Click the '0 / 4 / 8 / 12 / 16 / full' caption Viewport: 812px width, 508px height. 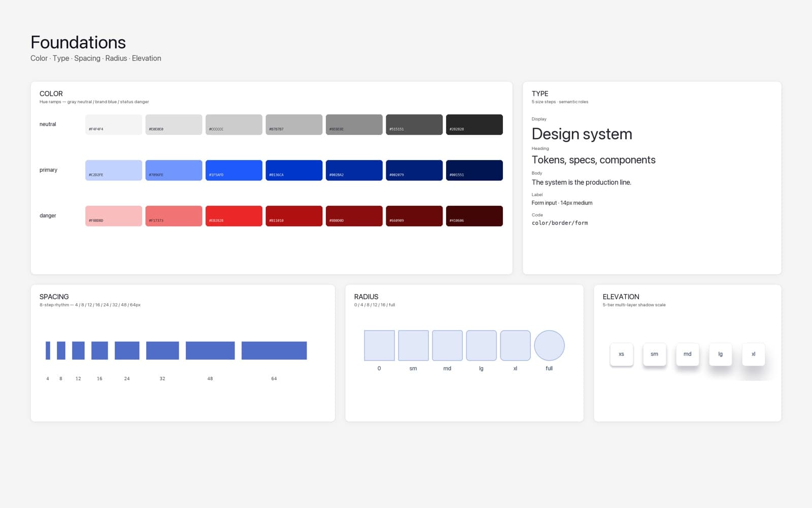[375, 305]
